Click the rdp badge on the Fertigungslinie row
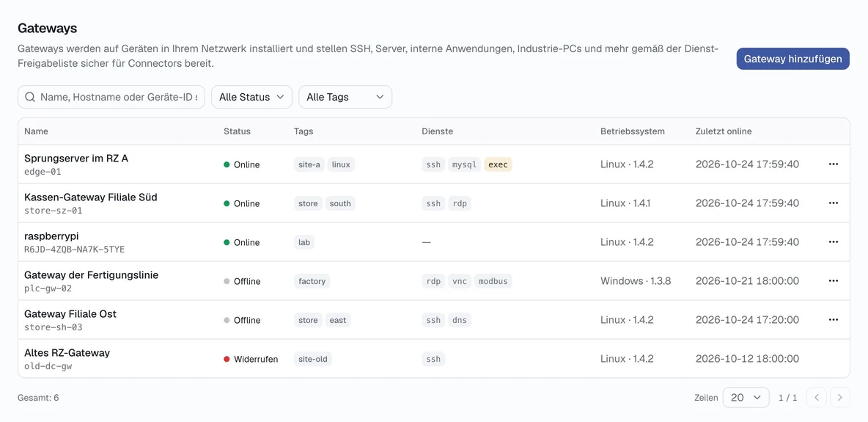 coord(433,281)
